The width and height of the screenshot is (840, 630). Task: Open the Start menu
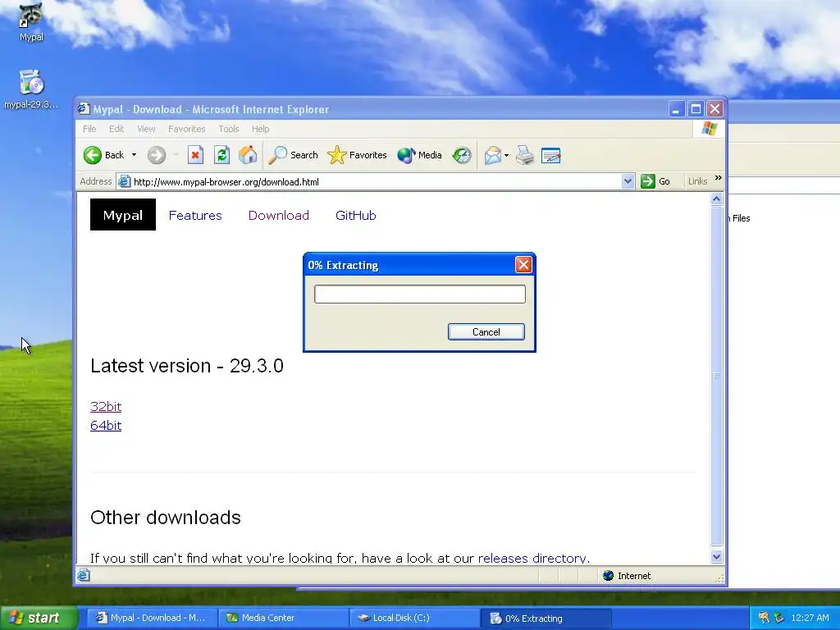(38, 618)
